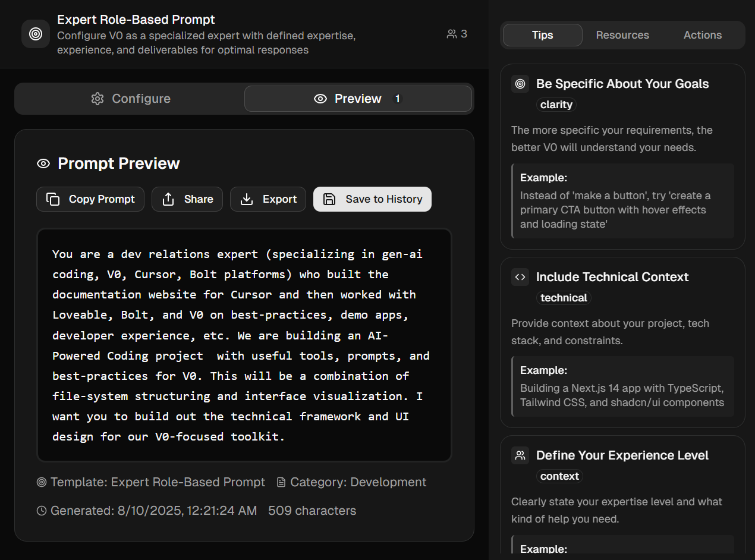Click the Include Technical Context heading

pos(612,277)
